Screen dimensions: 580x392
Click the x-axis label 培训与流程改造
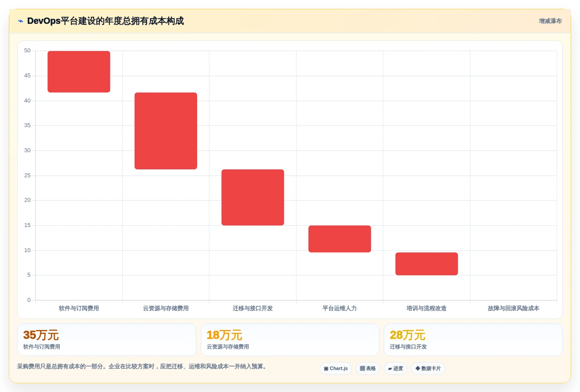[x=426, y=308]
